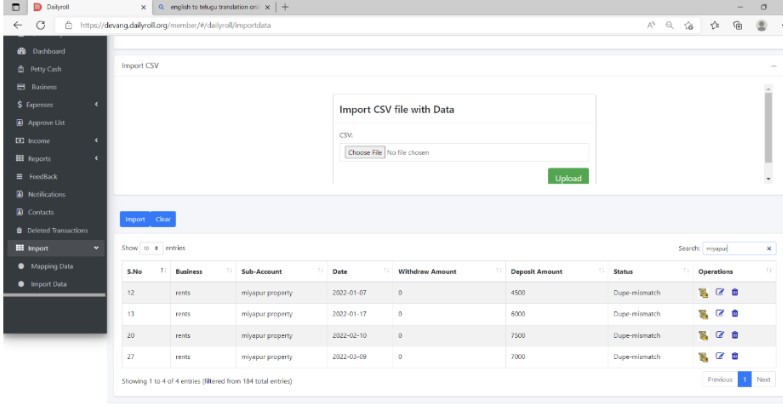Refresh the browser page
The image size is (783, 412).
click(40, 25)
